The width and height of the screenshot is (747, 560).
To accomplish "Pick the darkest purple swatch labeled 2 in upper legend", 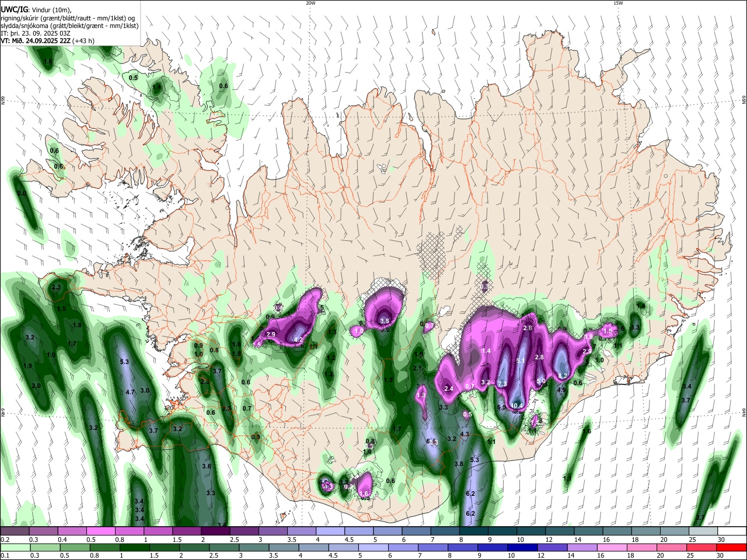I will pyautogui.click(x=215, y=531).
